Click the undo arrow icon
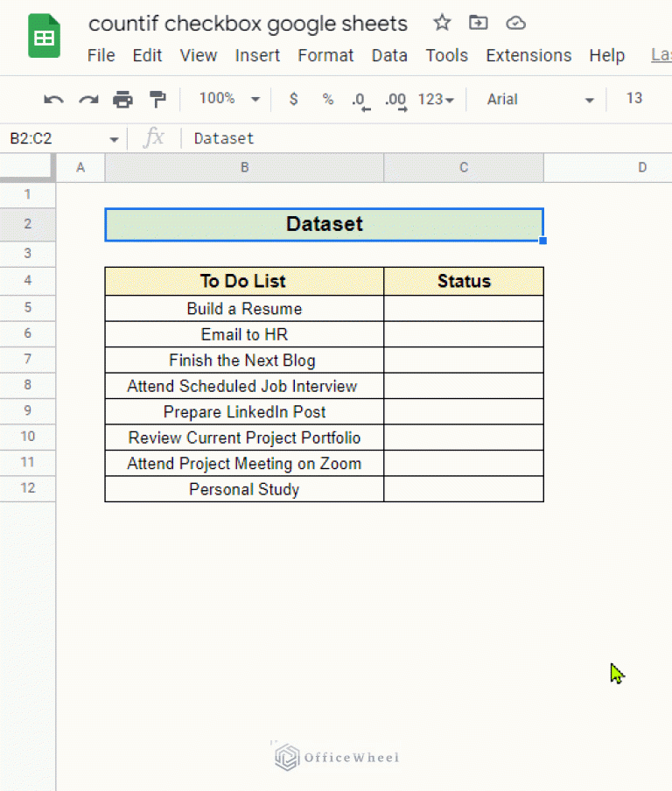The height and width of the screenshot is (791, 672). (x=53, y=100)
